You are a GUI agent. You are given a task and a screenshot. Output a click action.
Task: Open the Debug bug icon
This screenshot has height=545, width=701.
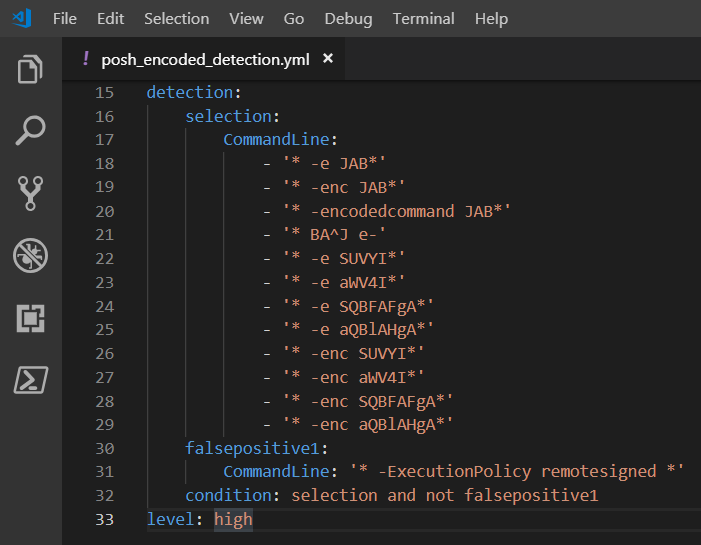pos(30,255)
